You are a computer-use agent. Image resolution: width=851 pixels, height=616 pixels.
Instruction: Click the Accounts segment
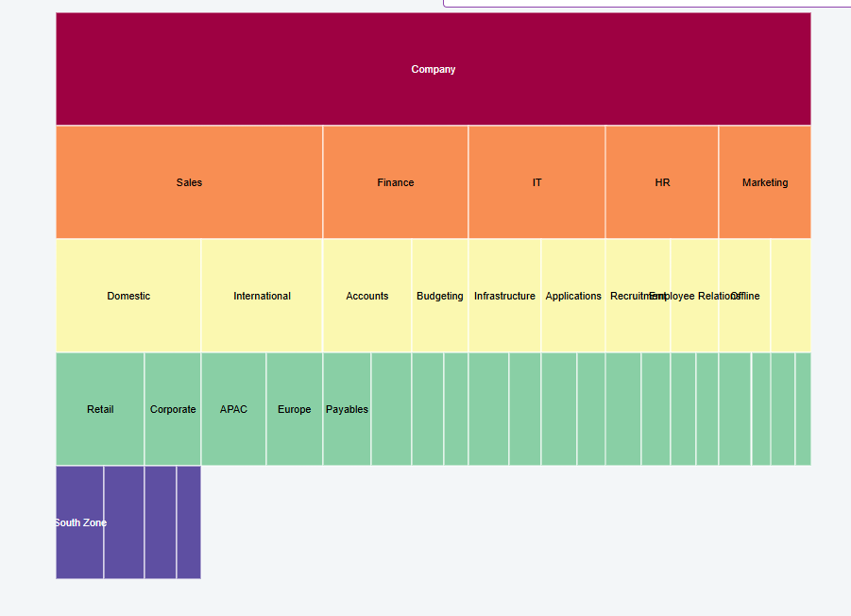click(367, 296)
